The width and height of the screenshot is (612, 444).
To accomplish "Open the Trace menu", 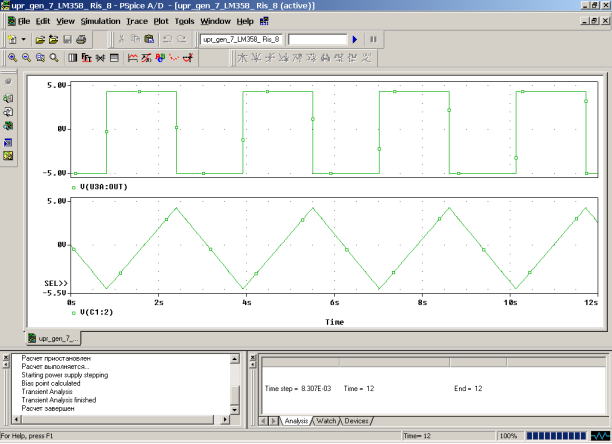I will (x=137, y=21).
